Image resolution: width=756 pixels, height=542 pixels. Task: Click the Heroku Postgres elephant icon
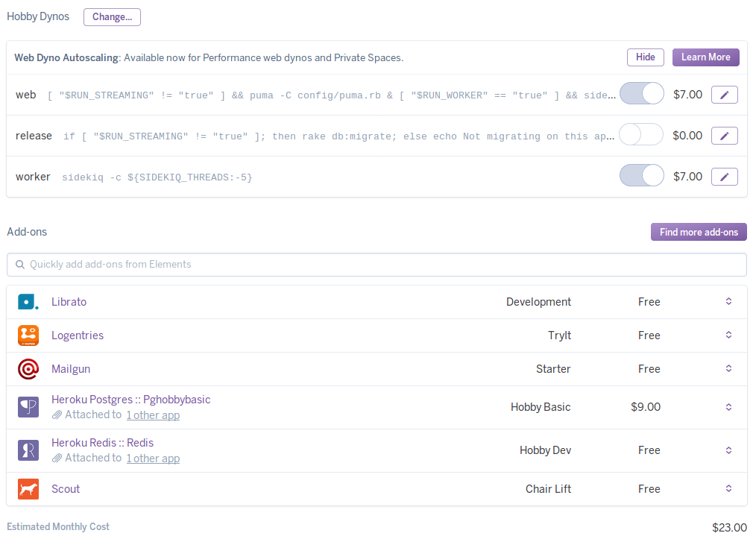tap(28, 407)
